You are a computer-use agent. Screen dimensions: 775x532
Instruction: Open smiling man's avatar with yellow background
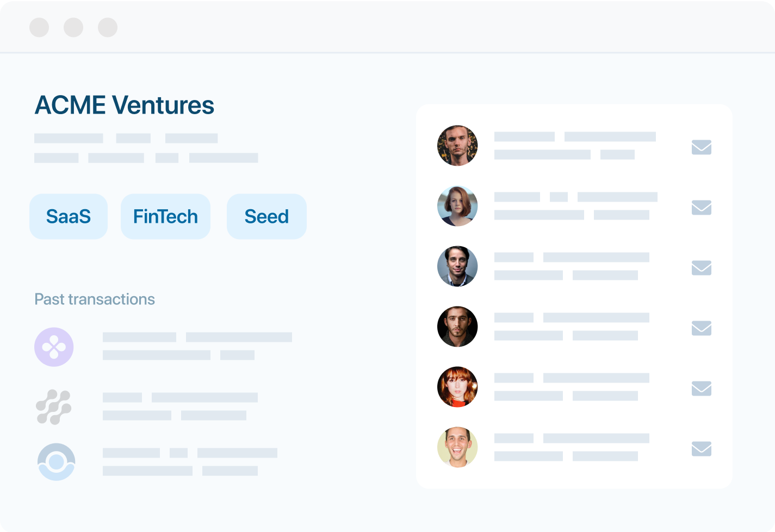(x=457, y=447)
